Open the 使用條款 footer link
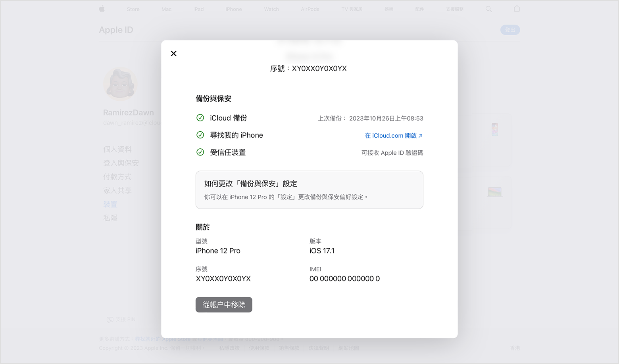 point(259,348)
